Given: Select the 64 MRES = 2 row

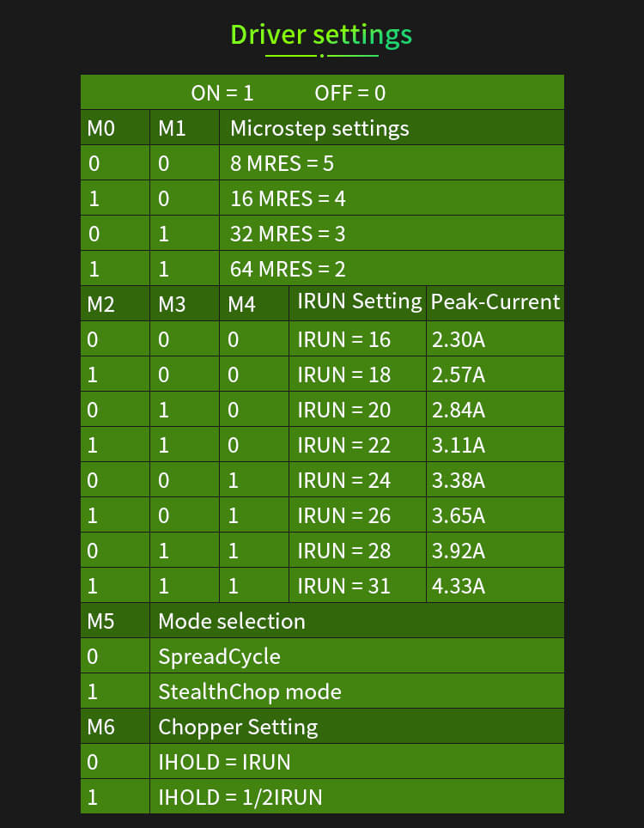Looking at the screenshot, I should pyautogui.click(x=288, y=269).
